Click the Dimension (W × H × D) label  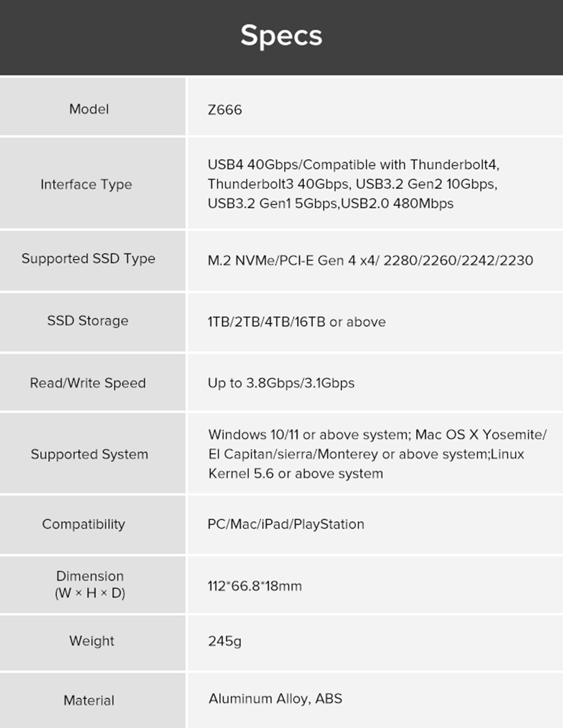coord(90,585)
